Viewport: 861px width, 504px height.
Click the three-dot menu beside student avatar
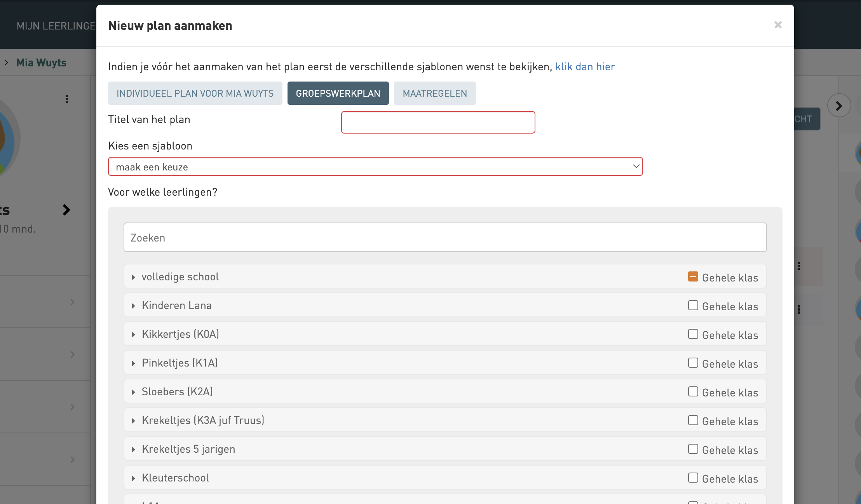click(x=67, y=99)
